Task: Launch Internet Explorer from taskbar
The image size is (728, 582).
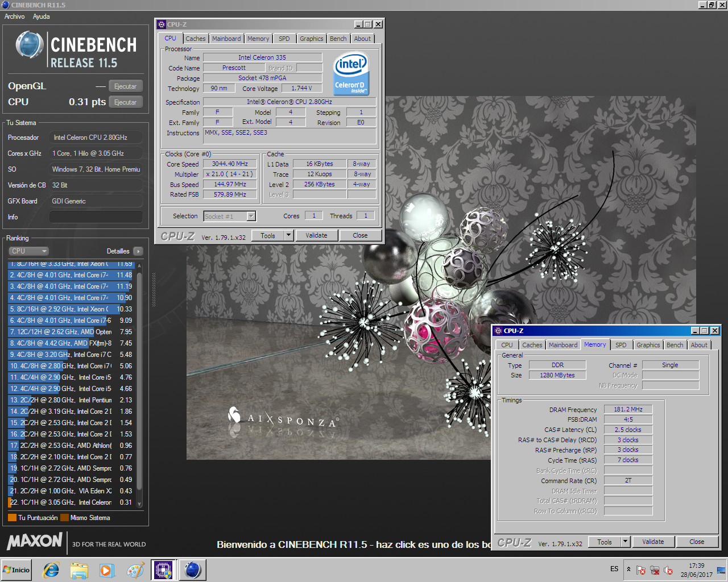Action: [x=51, y=570]
